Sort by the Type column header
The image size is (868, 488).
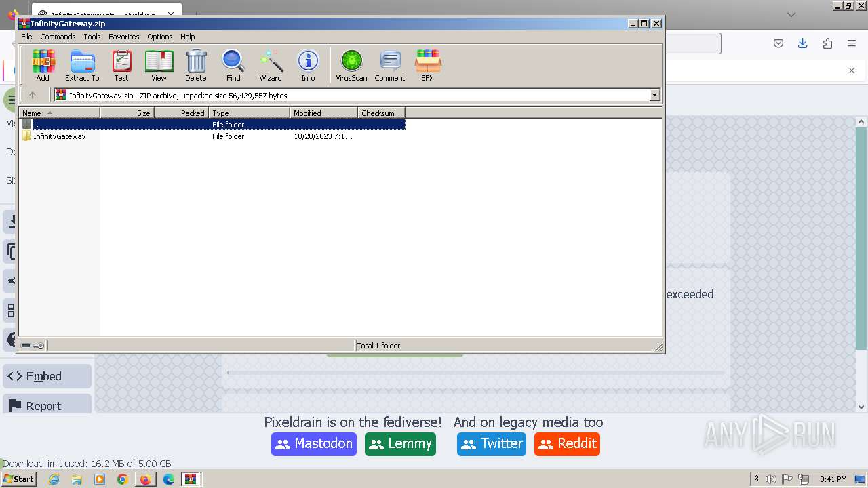click(249, 113)
